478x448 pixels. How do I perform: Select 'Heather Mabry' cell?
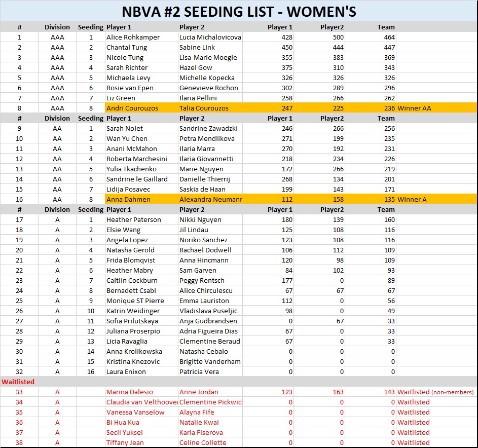[141, 270]
